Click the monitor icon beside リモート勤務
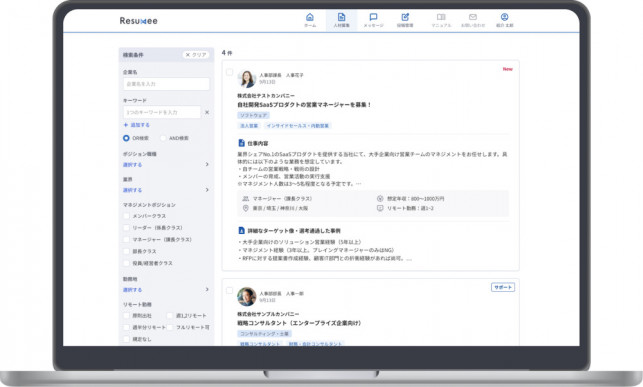This screenshot has height=387, width=643. 380,208
